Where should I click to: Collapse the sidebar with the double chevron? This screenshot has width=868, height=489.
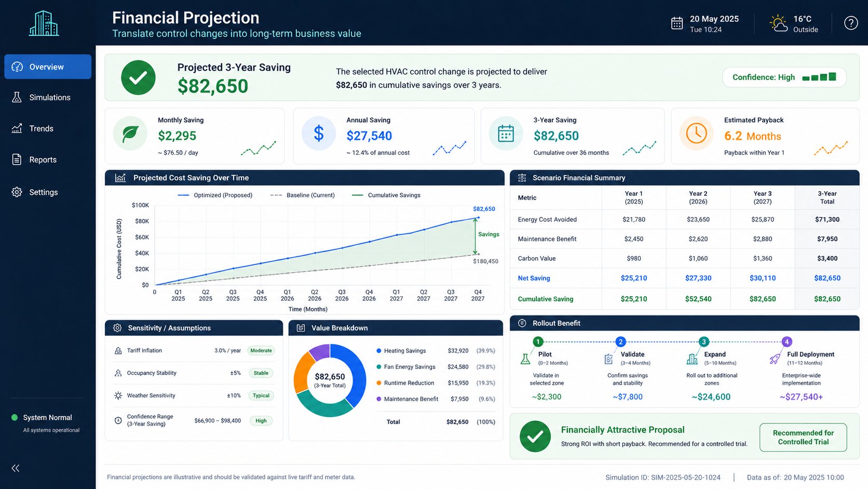tap(16, 468)
